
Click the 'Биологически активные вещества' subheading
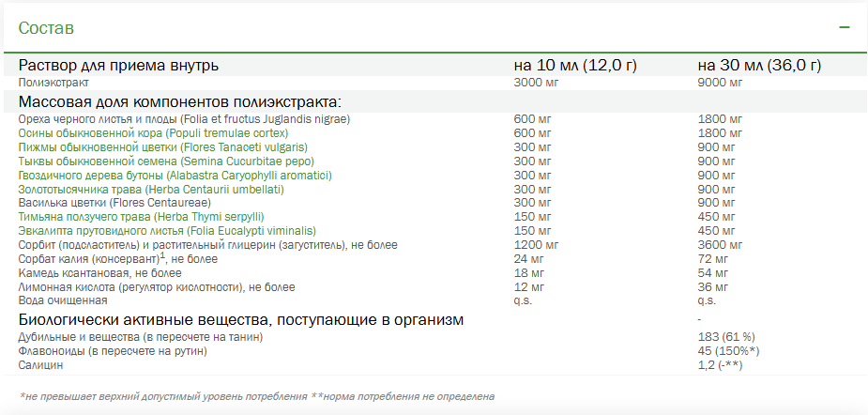pos(241,320)
